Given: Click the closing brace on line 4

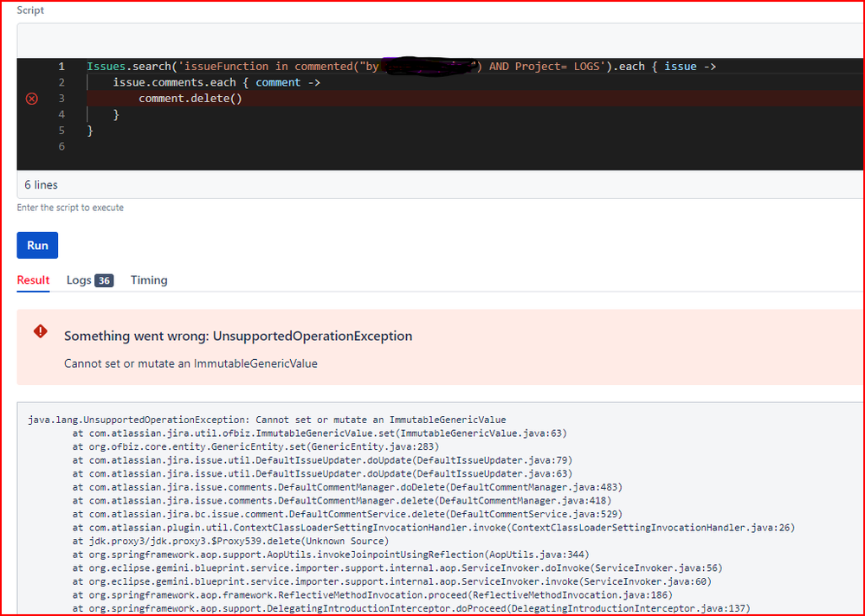Looking at the screenshot, I should 116,114.
